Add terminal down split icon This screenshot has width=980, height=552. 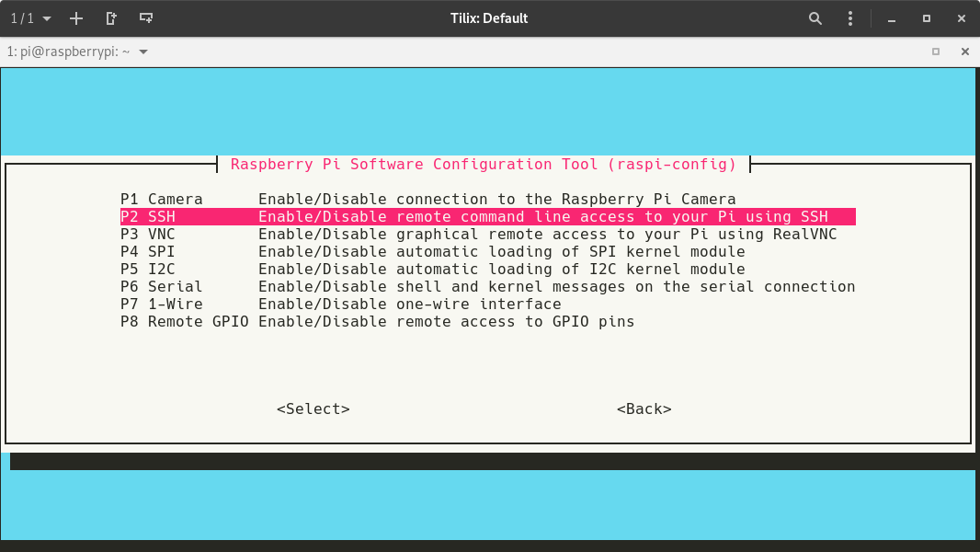(145, 18)
